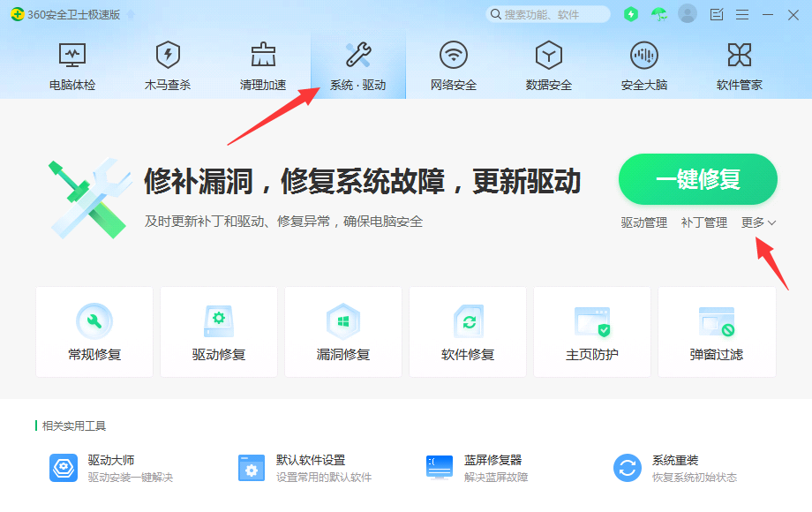Open the 软件管家 icon
Screen dimensions: 812x512
740,55
